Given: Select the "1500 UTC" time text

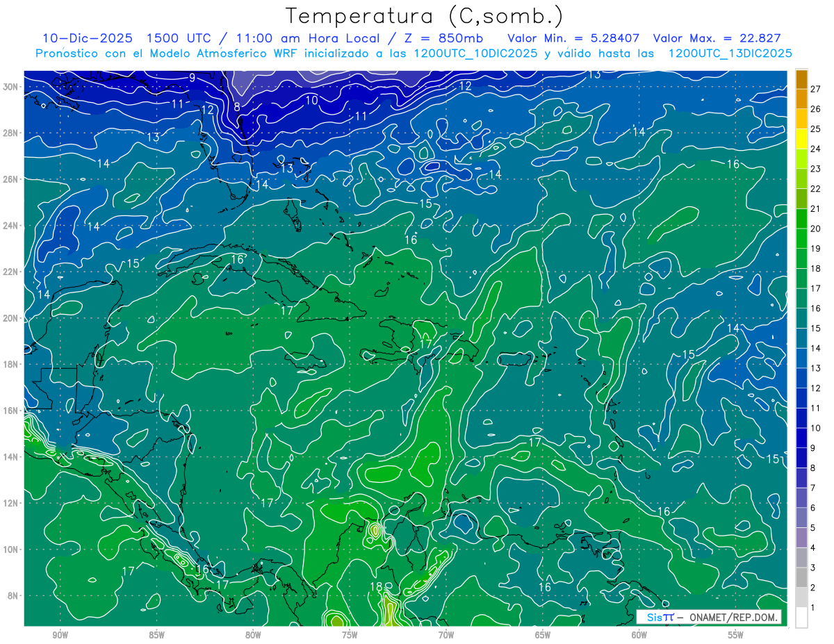Looking at the screenshot, I should pyautogui.click(x=178, y=38).
